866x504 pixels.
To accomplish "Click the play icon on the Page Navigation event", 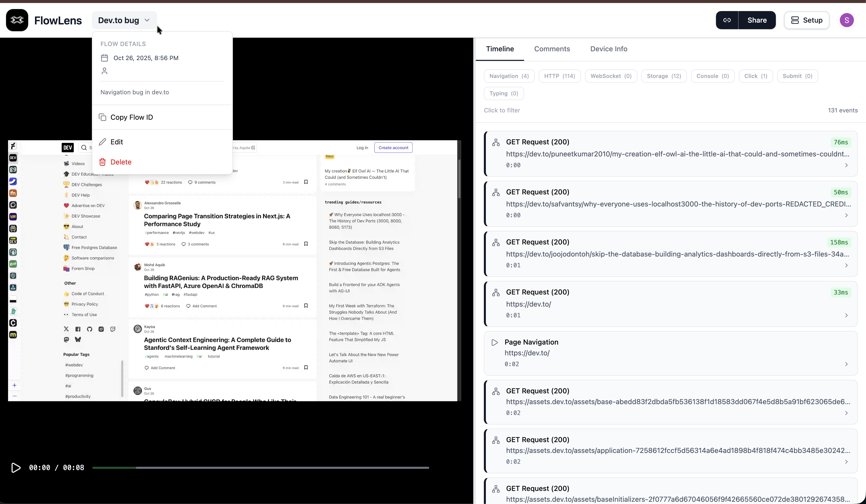I will [x=494, y=342].
